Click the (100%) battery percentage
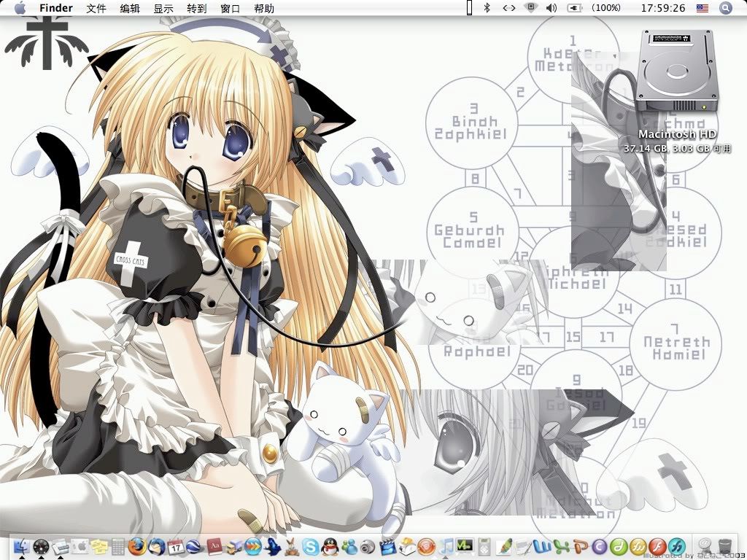Viewport: 747px width, 560px height. pyautogui.click(x=606, y=8)
